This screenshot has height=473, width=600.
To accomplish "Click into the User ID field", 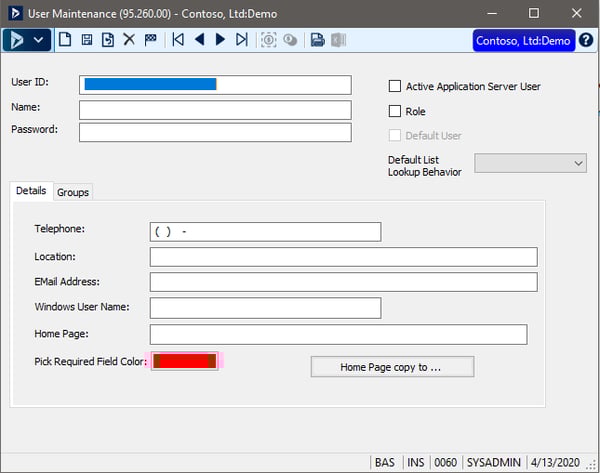I will (215, 85).
